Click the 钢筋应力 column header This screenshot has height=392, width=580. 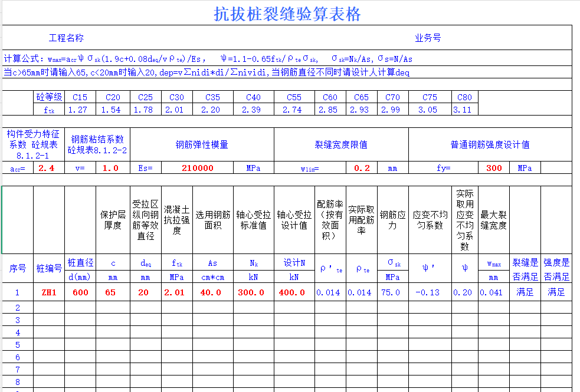tap(392, 220)
